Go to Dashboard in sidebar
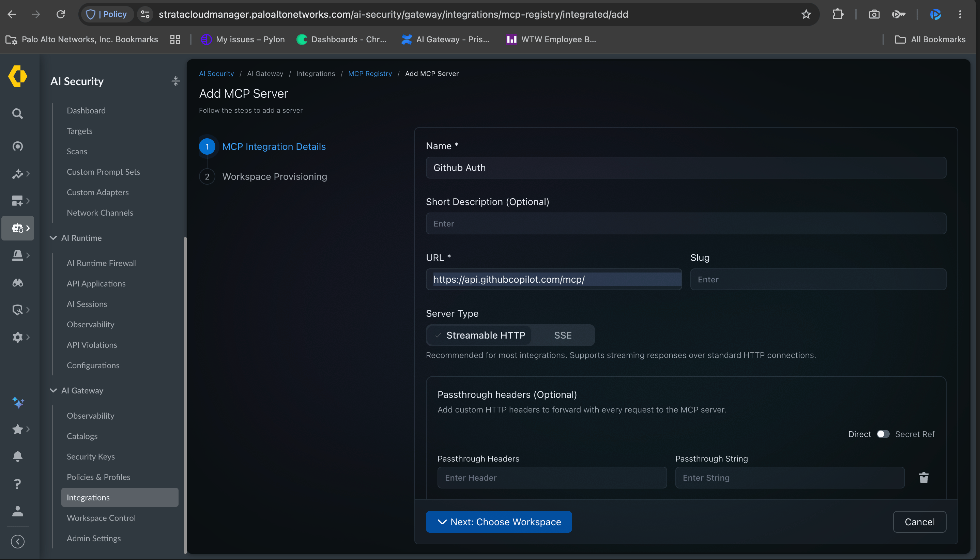This screenshot has width=980, height=560. pyautogui.click(x=86, y=110)
